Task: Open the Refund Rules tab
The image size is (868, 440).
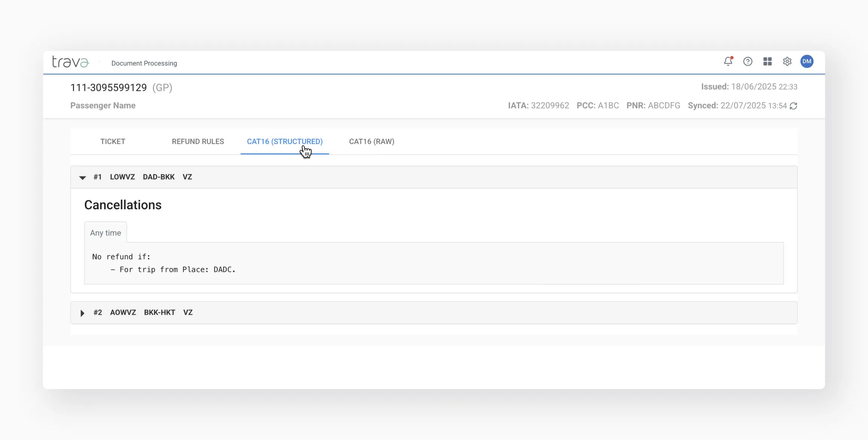Action: (x=198, y=141)
